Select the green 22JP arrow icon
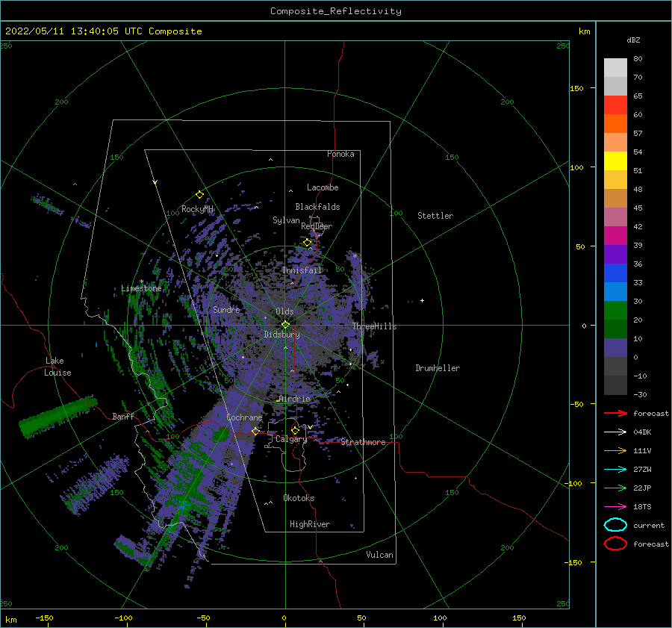This screenshot has width=672, height=628. coord(615,488)
